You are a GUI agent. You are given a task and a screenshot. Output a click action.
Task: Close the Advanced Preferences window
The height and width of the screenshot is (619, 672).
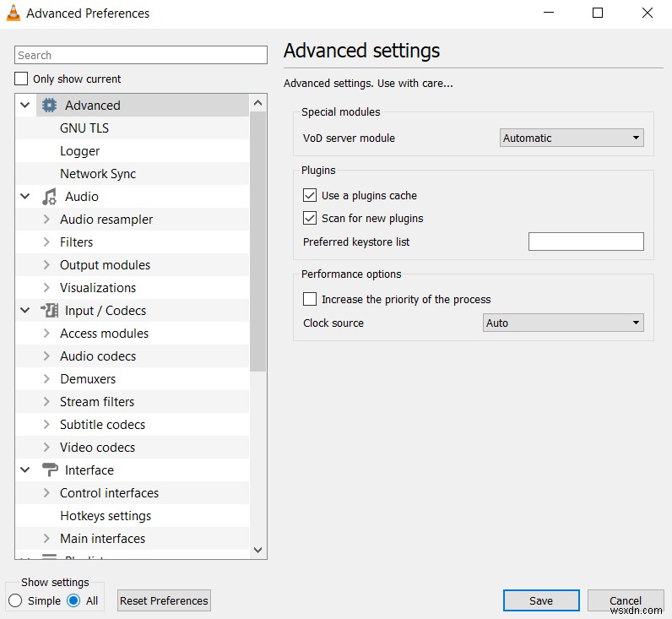tap(648, 13)
